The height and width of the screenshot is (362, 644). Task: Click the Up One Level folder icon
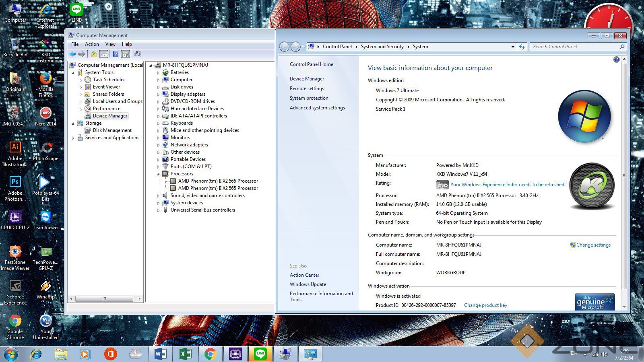(94, 54)
